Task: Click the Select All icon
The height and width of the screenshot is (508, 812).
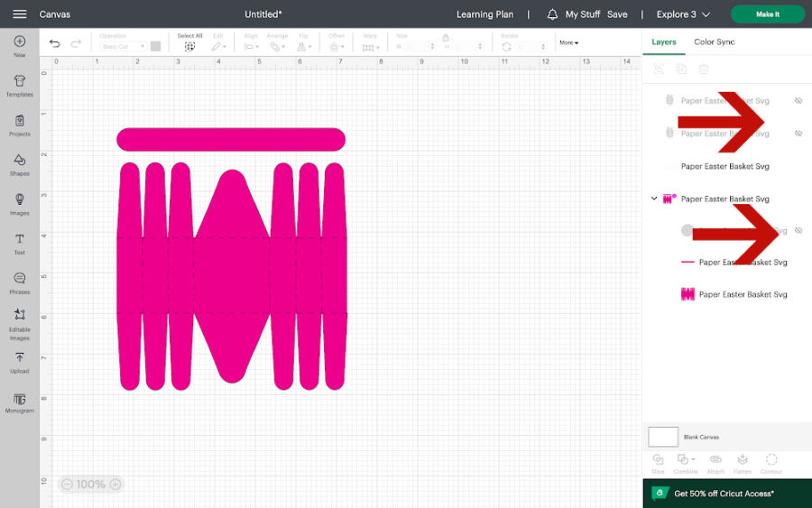Action: click(x=189, y=45)
